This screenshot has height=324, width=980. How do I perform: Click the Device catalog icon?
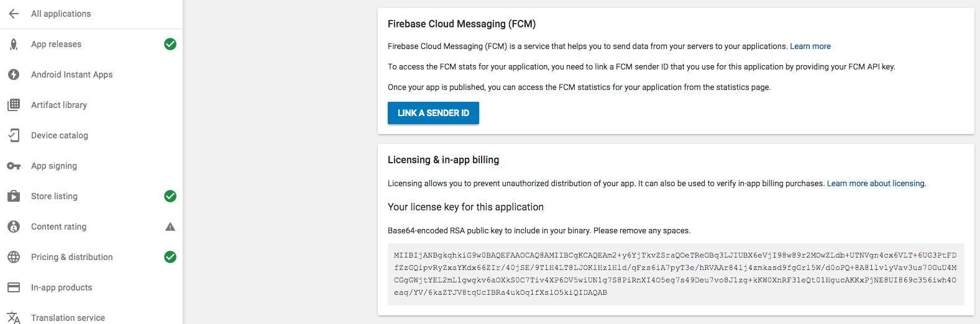(14, 135)
